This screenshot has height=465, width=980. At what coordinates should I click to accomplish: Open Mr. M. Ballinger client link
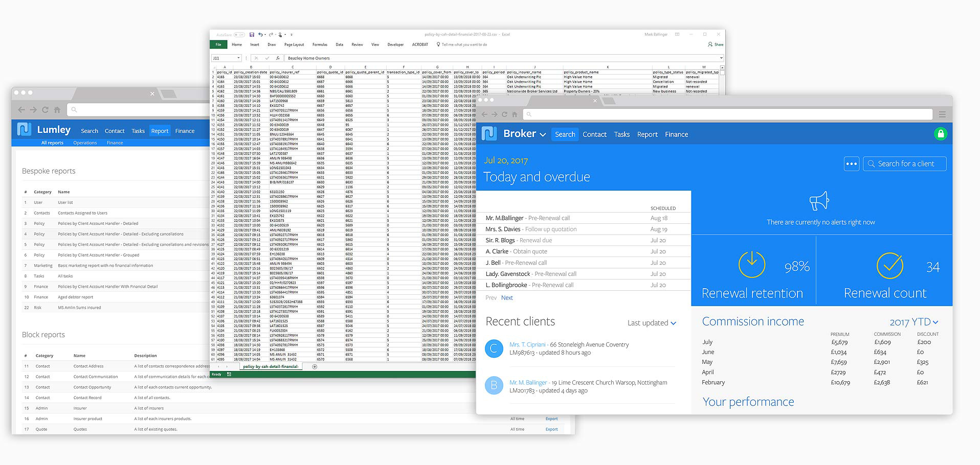tap(528, 383)
